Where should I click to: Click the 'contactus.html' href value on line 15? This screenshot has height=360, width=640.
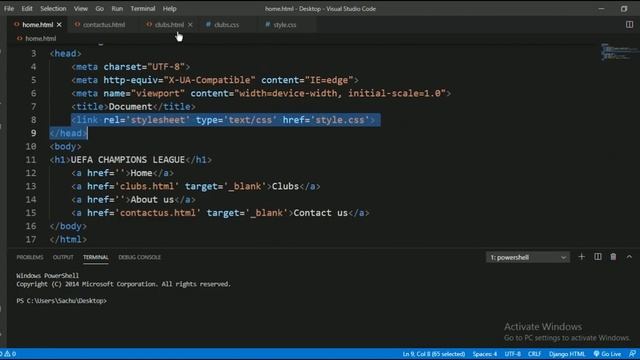point(158,213)
